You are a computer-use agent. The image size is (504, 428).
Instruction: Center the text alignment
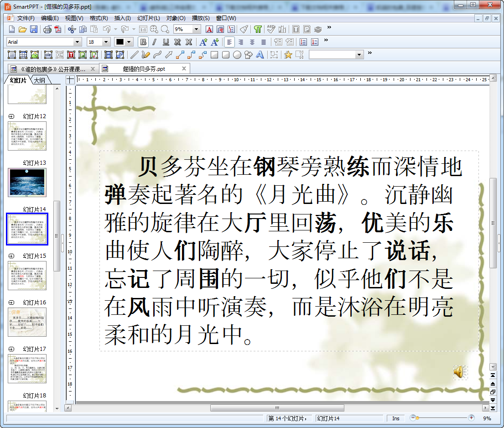pos(252,42)
